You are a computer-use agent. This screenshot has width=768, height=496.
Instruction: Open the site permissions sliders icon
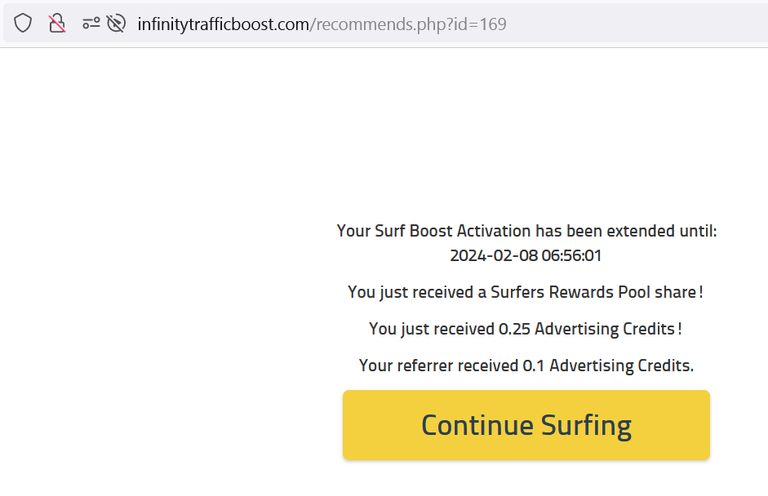click(91, 23)
